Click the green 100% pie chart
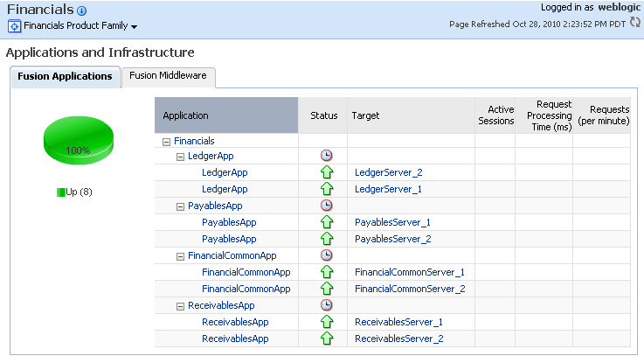Image resolution: width=644 pixels, height=356 pixels. coord(79,141)
